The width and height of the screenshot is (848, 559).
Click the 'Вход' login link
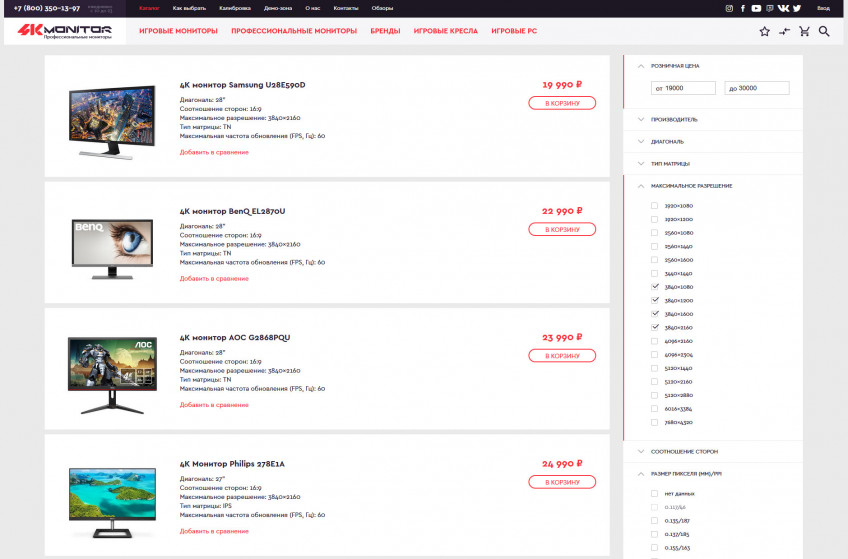(823, 8)
